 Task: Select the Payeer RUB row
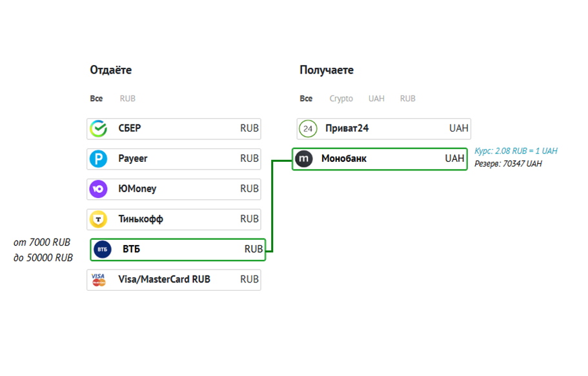click(174, 159)
